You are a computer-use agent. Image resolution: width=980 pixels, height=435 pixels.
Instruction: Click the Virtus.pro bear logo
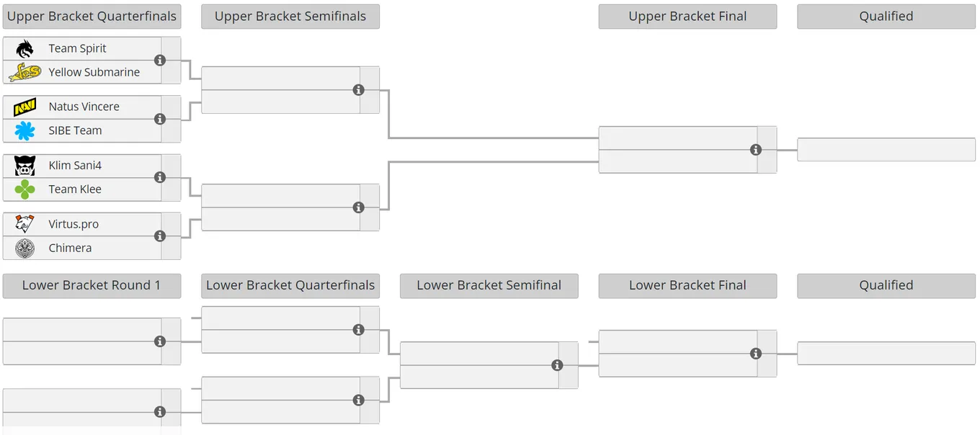pos(24,224)
